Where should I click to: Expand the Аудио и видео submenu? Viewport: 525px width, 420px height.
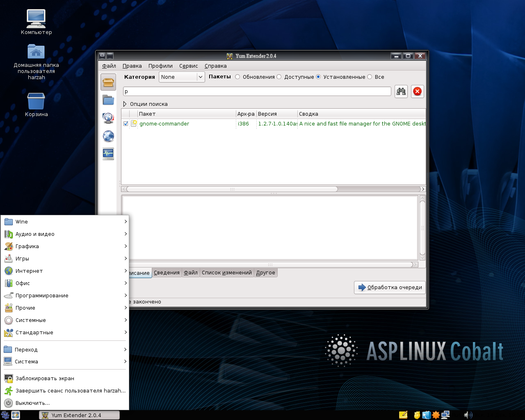65,234
